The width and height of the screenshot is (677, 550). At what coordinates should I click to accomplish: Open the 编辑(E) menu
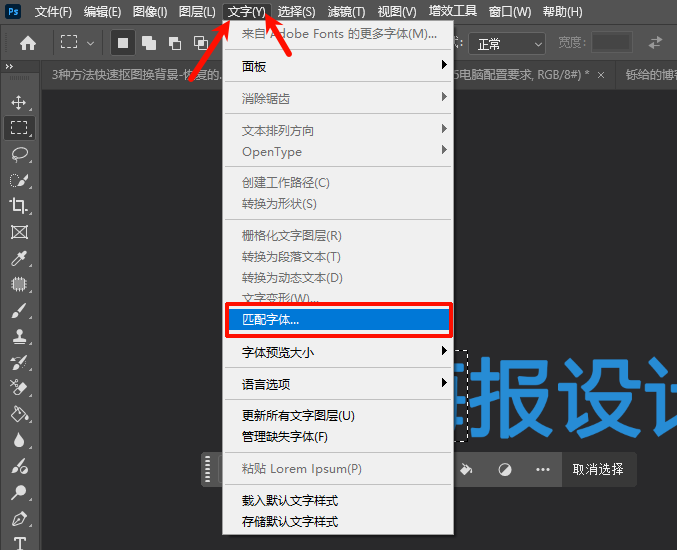(102, 12)
